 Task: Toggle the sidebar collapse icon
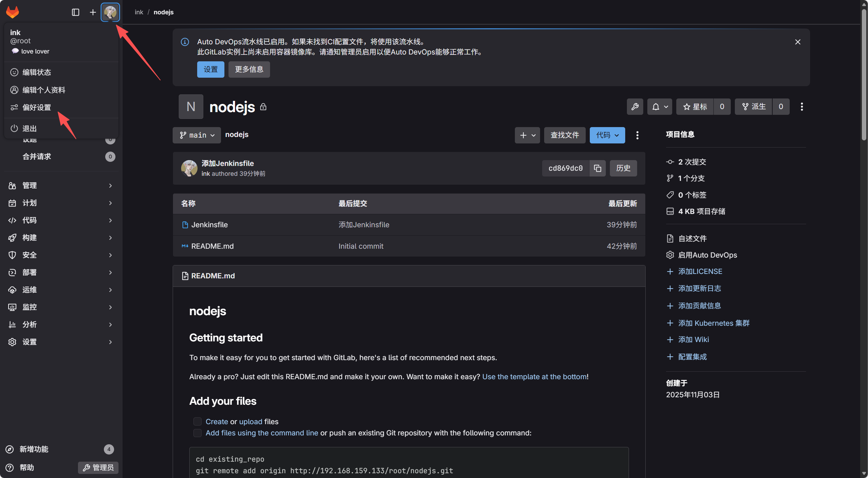76,12
